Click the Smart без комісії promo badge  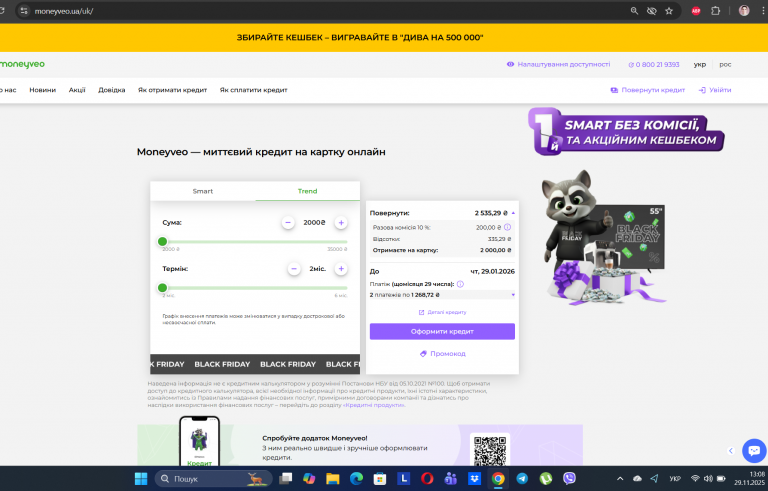626,131
